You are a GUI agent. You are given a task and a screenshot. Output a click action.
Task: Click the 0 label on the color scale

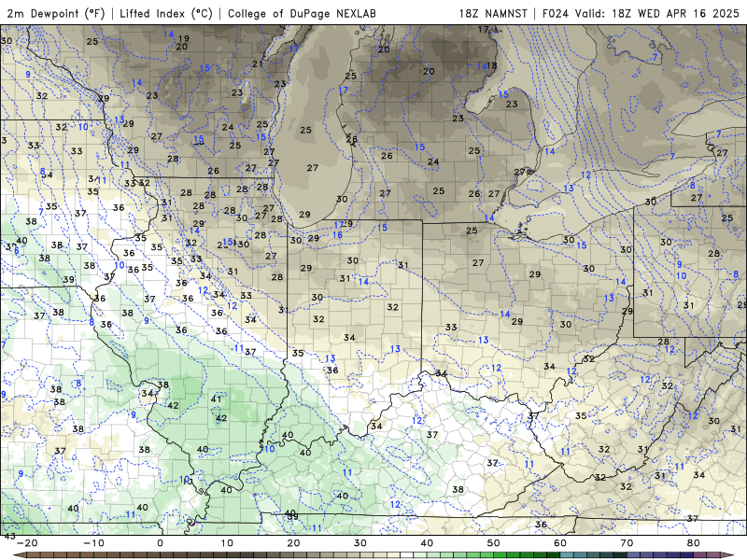pos(160,543)
